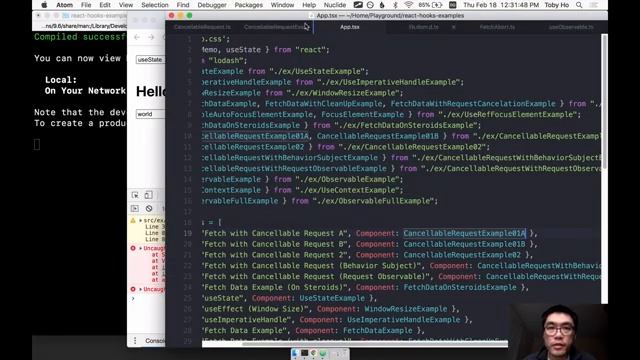Click FetchDataOnSteroidsExample on line 24
This screenshot has width=640, height=360.
[460, 287]
